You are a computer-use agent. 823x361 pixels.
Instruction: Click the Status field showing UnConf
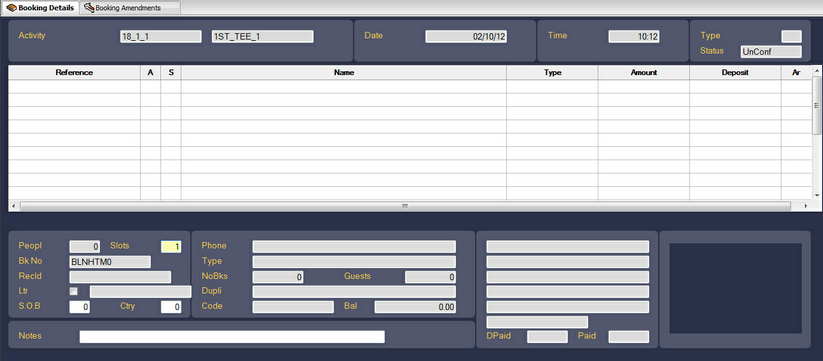click(x=771, y=51)
